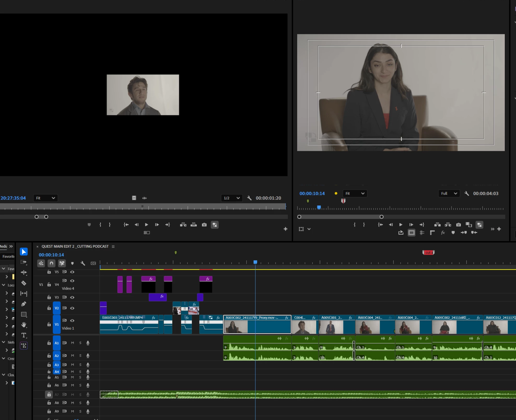This screenshot has height=420, width=516.
Task: Click Export Frame camera in Program monitor
Action: [x=458, y=225]
